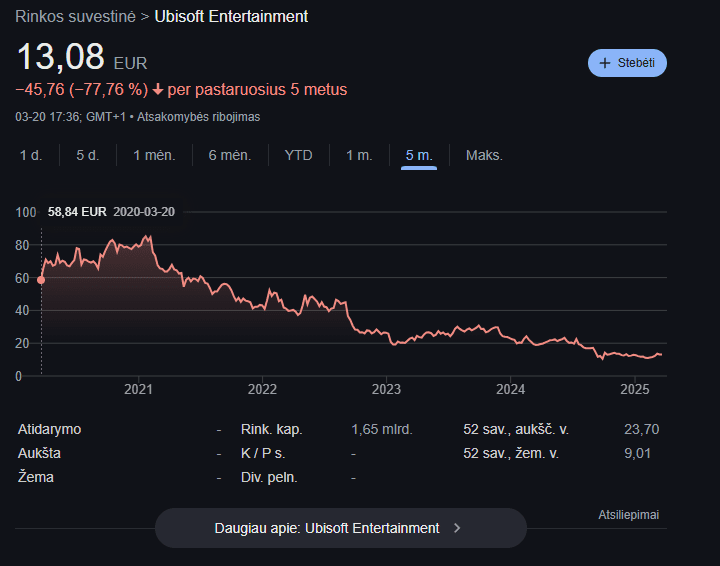Image resolution: width=720 pixels, height=566 pixels.
Task: Click the 2021 x-axis label
Action: coord(138,389)
